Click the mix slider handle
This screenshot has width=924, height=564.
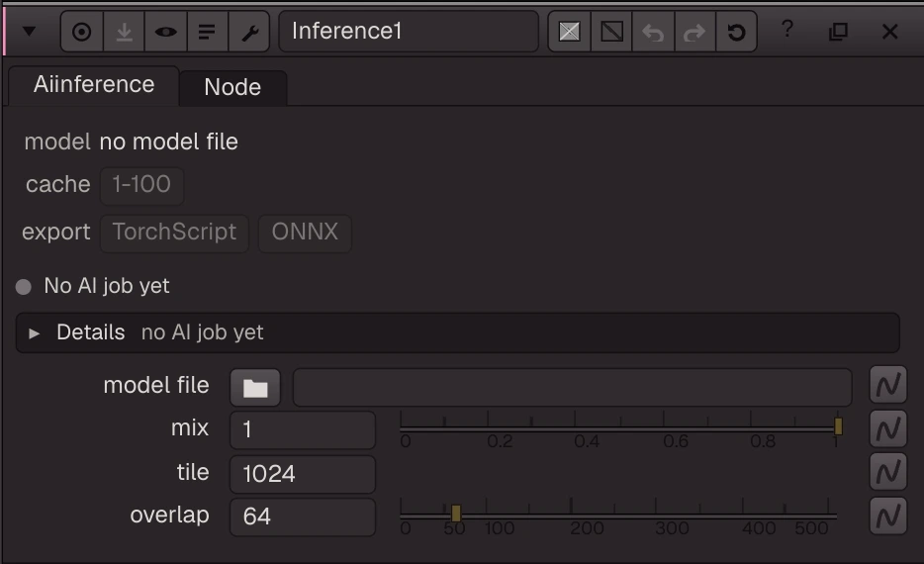(x=838, y=426)
